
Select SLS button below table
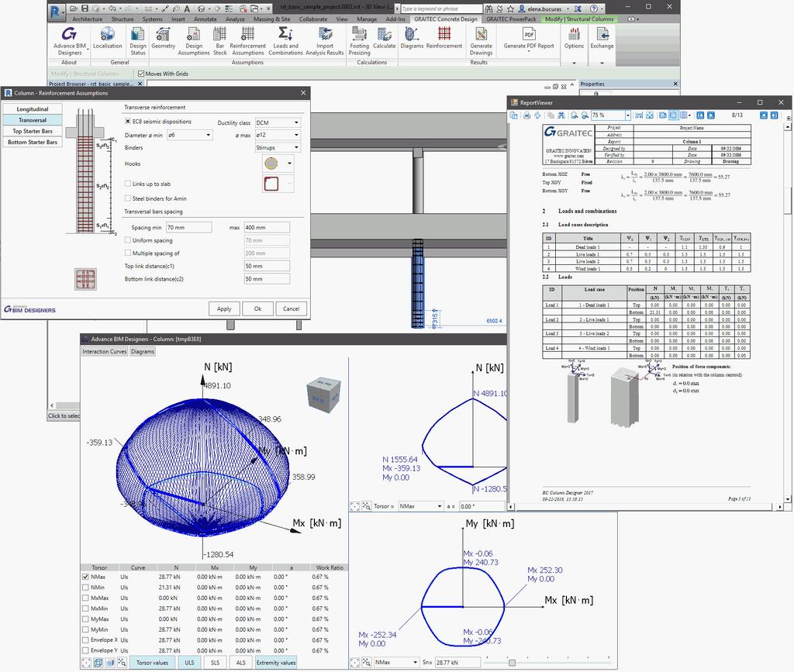pos(216,663)
